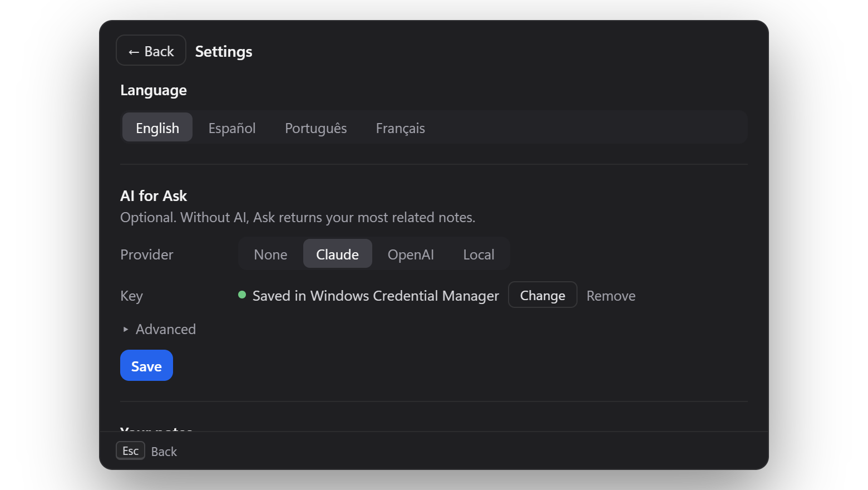This screenshot has width=868, height=490.
Task: Switch language to Español
Action: pyautogui.click(x=232, y=128)
